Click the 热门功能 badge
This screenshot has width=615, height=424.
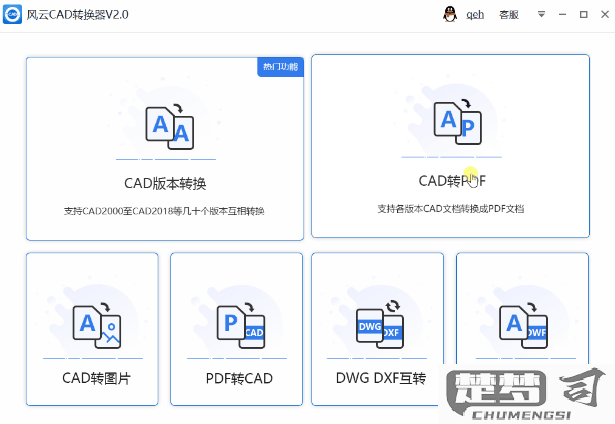pos(280,67)
